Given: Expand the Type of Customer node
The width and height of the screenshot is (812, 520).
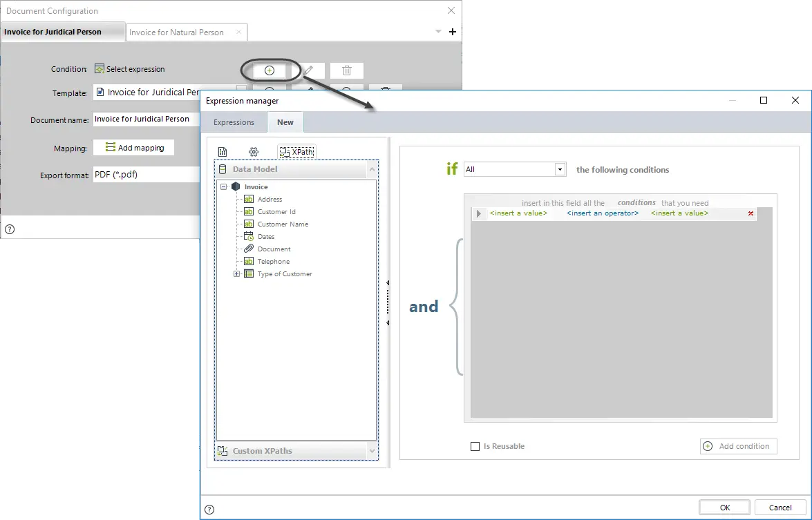Looking at the screenshot, I should tap(236, 273).
